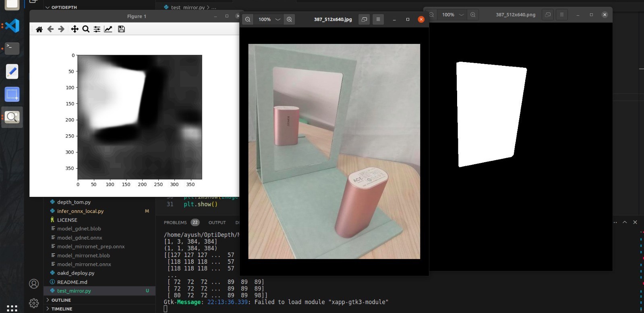Open panel more actions ellipsis
Screen dimensions: 644x313
click(615, 222)
